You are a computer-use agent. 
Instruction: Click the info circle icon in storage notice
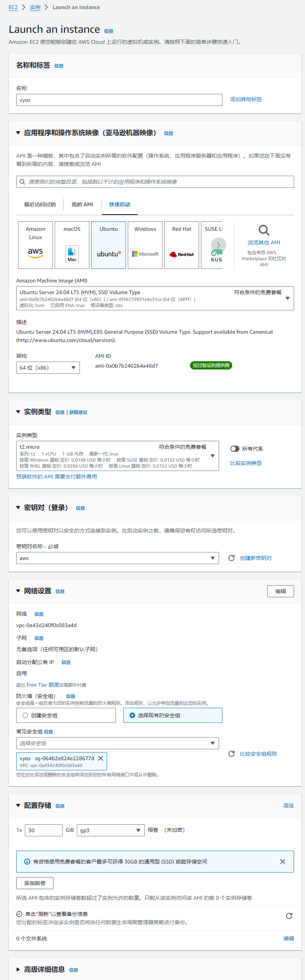pyautogui.click(x=27, y=862)
